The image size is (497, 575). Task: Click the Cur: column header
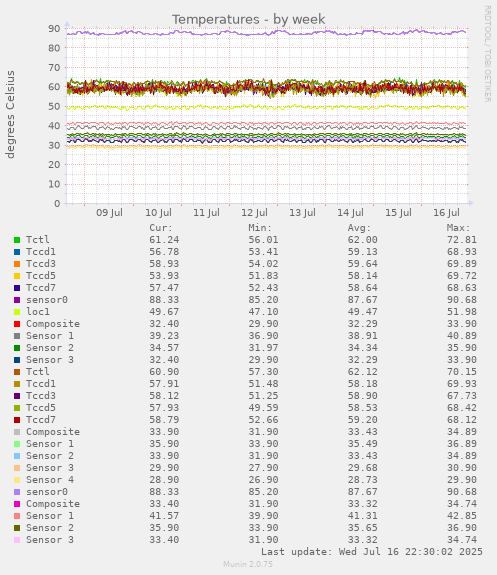pyautogui.click(x=161, y=228)
